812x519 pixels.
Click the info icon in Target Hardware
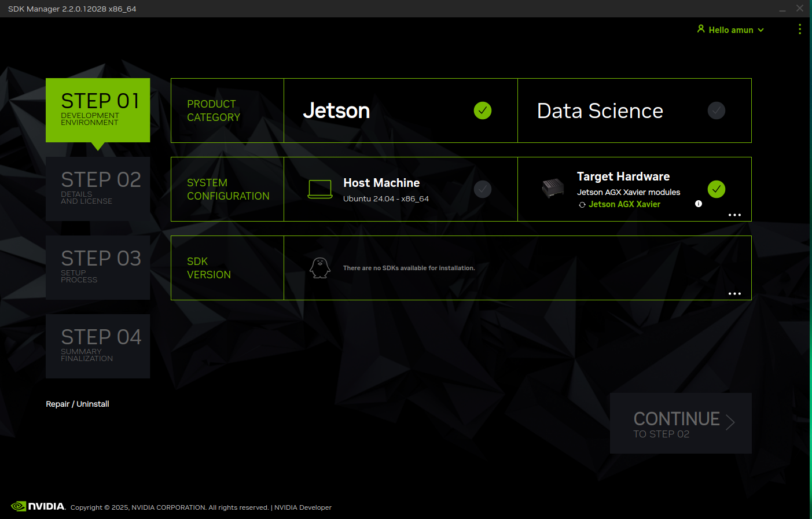click(x=699, y=204)
